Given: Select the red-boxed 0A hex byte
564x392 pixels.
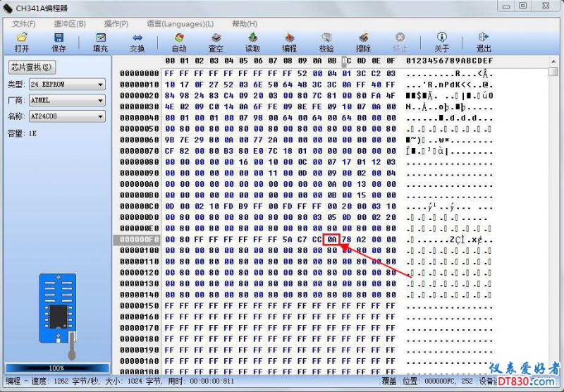Looking at the screenshot, I should click(x=332, y=240).
